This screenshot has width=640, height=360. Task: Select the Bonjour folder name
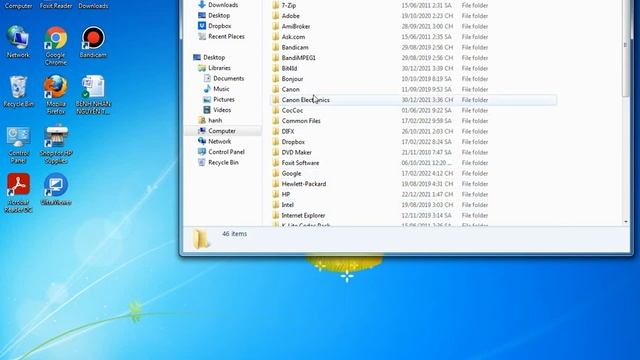292,79
